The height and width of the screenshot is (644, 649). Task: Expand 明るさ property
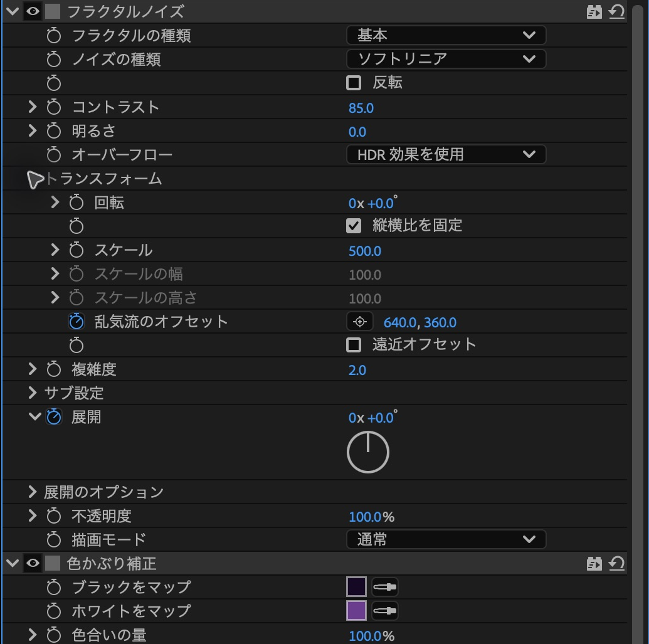click(x=32, y=131)
